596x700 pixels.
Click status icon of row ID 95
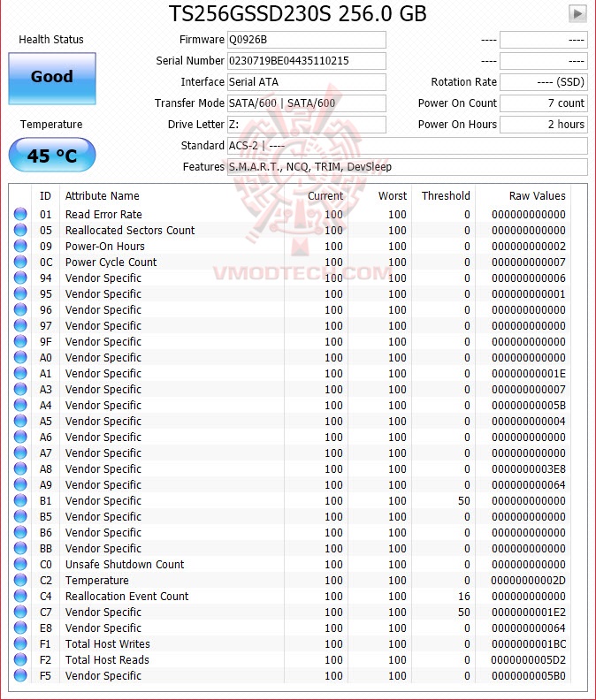coord(20,293)
